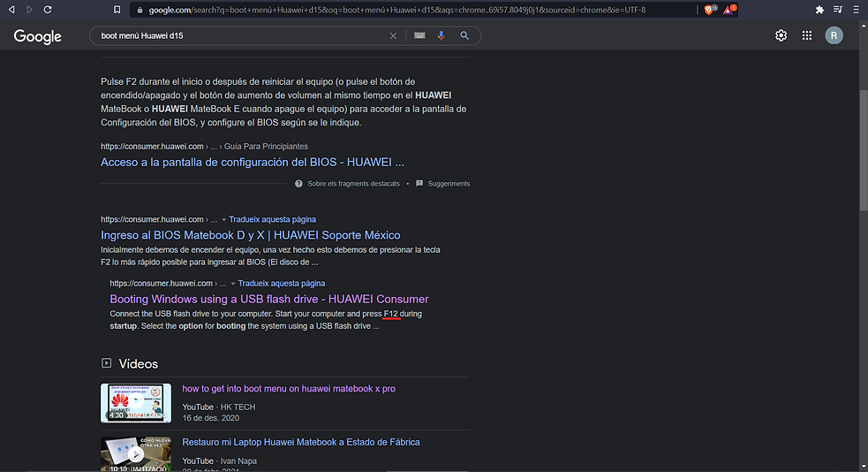Start voice search with microphone

tap(442, 35)
